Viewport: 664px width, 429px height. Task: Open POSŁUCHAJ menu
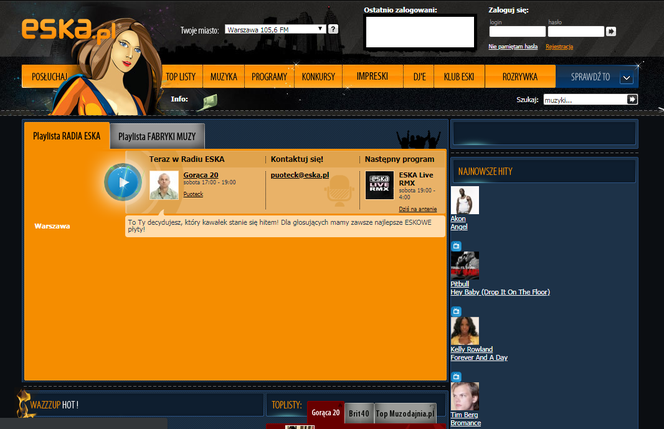[50, 77]
